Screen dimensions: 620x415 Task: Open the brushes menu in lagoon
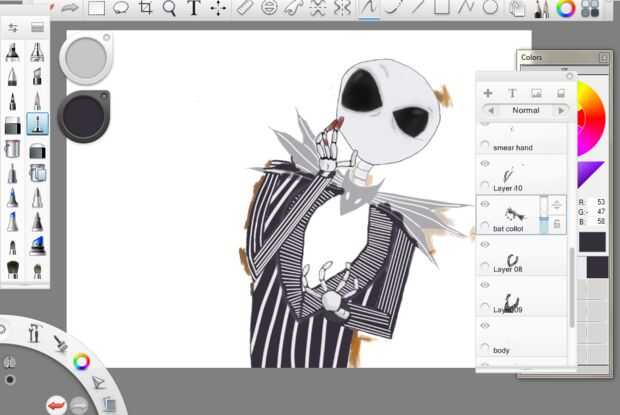[61, 343]
